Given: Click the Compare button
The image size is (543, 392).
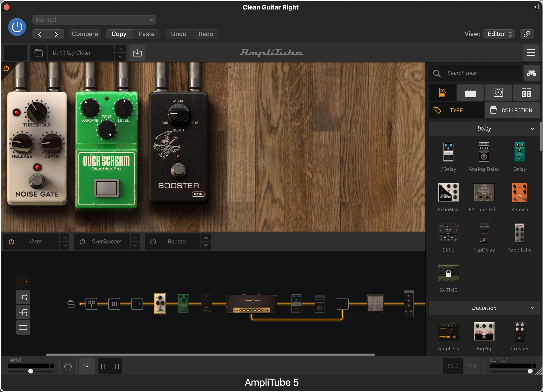Looking at the screenshot, I should [x=85, y=34].
